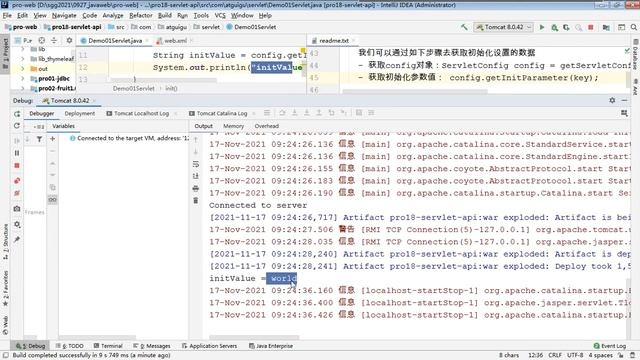640x360 pixels.
Task: Click the Demo01Servlet breadcrumb
Action: (x=251, y=27)
